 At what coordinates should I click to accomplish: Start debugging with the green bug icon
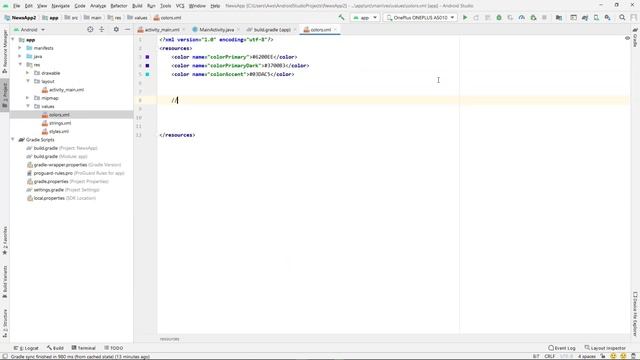(x=499, y=18)
